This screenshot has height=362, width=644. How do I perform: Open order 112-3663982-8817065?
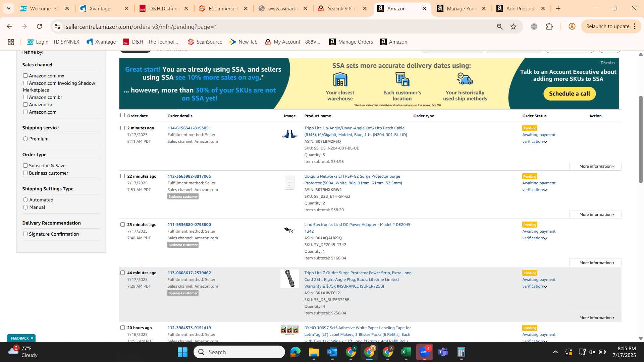pyautogui.click(x=189, y=176)
